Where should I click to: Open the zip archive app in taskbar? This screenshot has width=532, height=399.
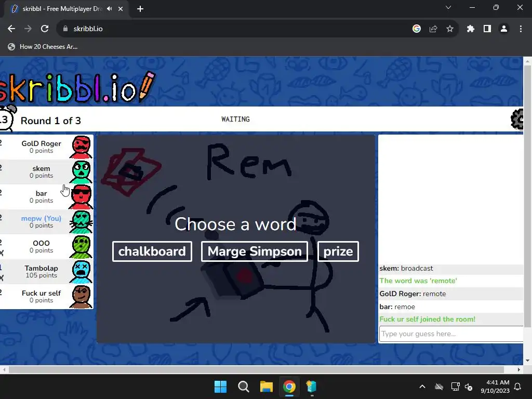click(x=312, y=387)
